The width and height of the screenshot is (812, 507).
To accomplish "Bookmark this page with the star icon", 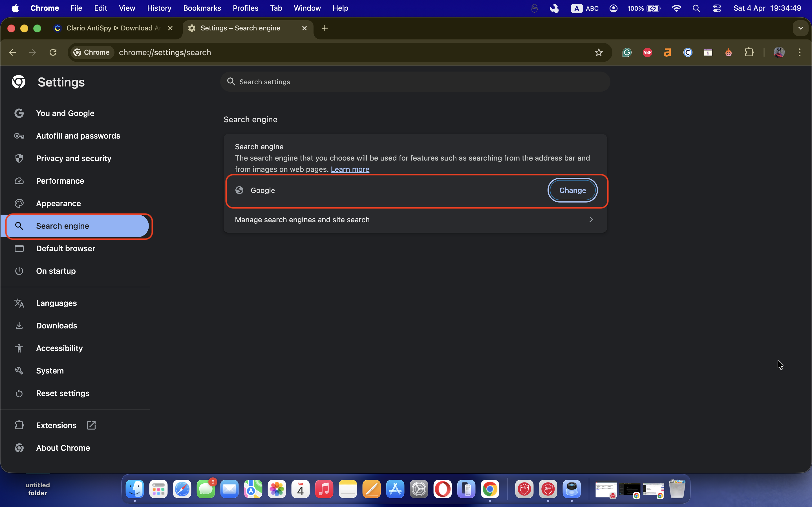I will point(599,52).
